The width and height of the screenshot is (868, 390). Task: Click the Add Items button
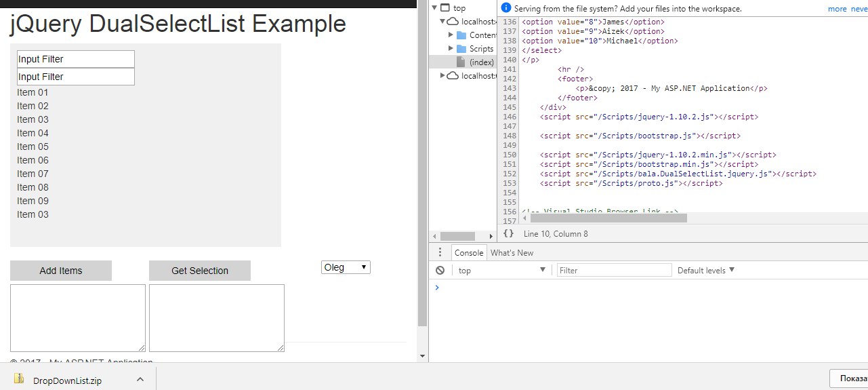point(61,271)
